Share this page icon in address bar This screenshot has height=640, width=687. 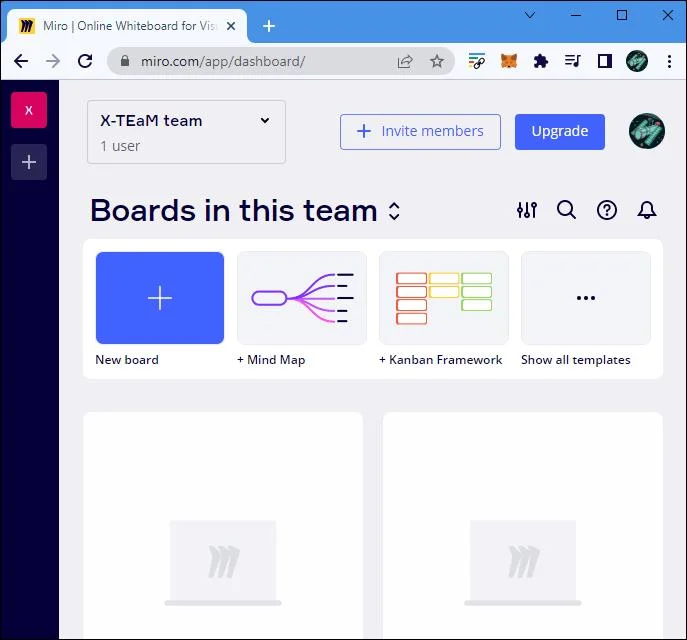click(405, 61)
